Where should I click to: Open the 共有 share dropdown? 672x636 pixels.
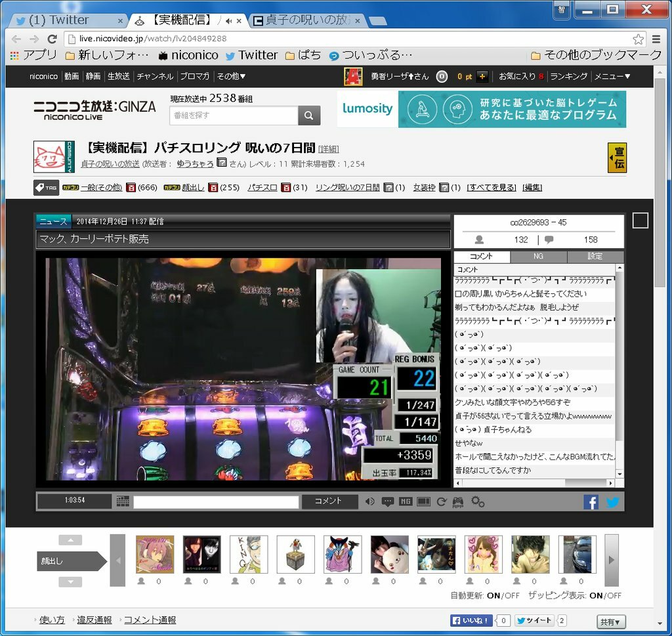click(x=611, y=622)
